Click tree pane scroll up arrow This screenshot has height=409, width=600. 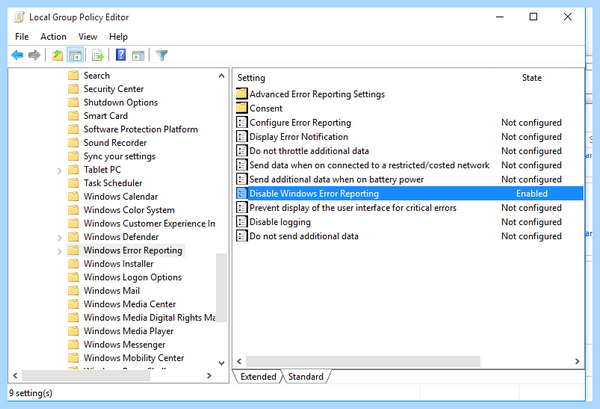click(x=222, y=76)
